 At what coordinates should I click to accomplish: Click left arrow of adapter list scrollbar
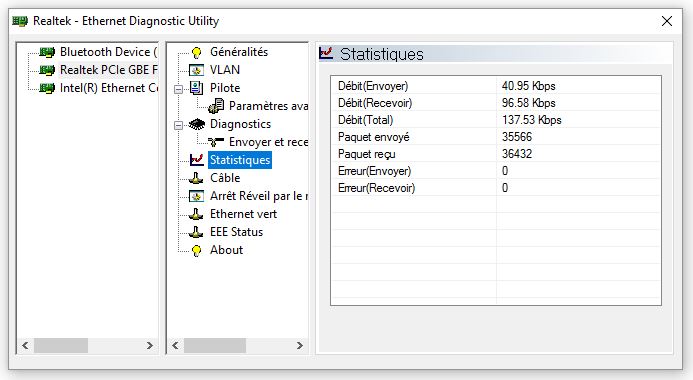coord(25,346)
